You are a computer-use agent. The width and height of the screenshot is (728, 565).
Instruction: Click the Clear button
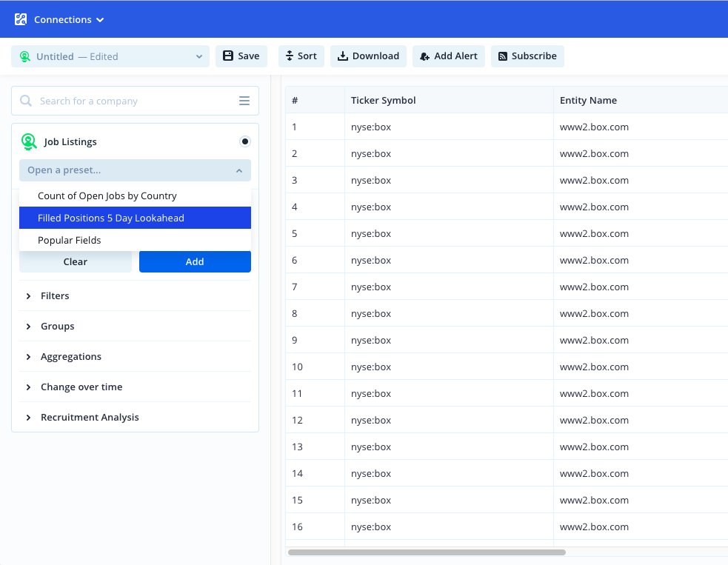pyautogui.click(x=75, y=261)
